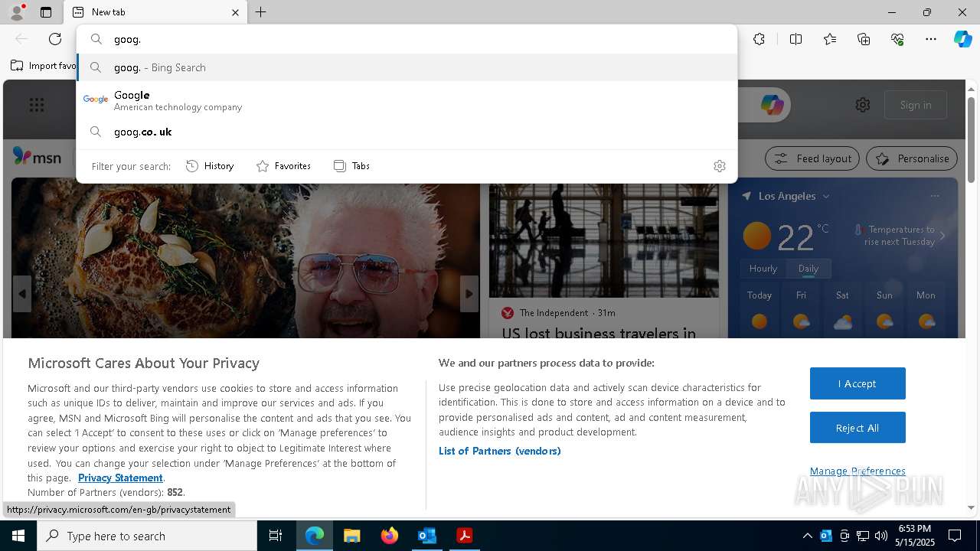Click the Personalise button
Image resolution: width=980 pixels, height=551 pixels.
pyautogui.click(x=912, y=158)
